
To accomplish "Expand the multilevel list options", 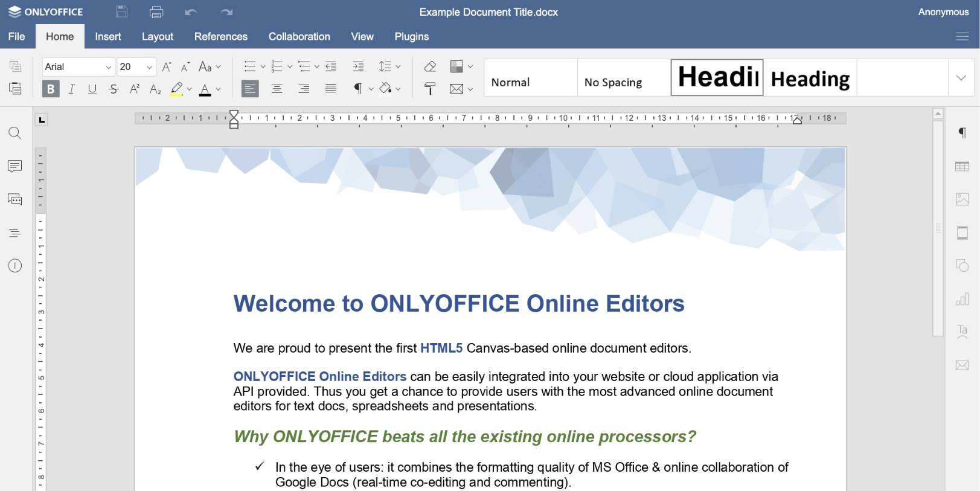I will [316, 66].
